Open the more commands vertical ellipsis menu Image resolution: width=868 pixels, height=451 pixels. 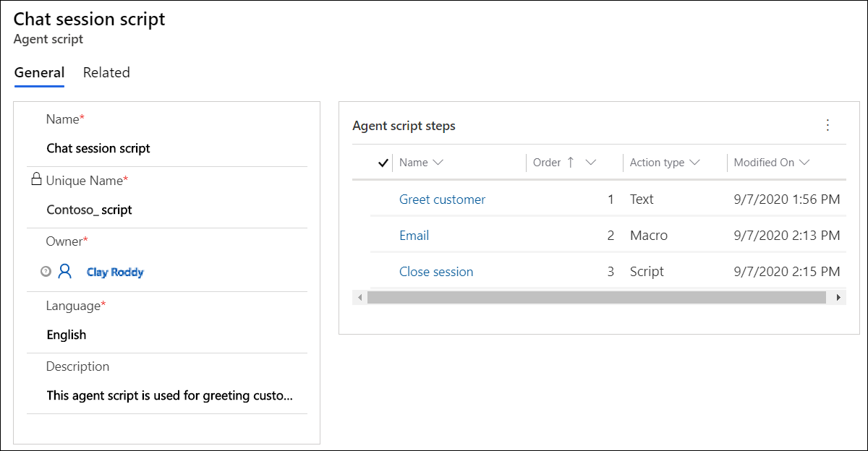click(828, 125)
